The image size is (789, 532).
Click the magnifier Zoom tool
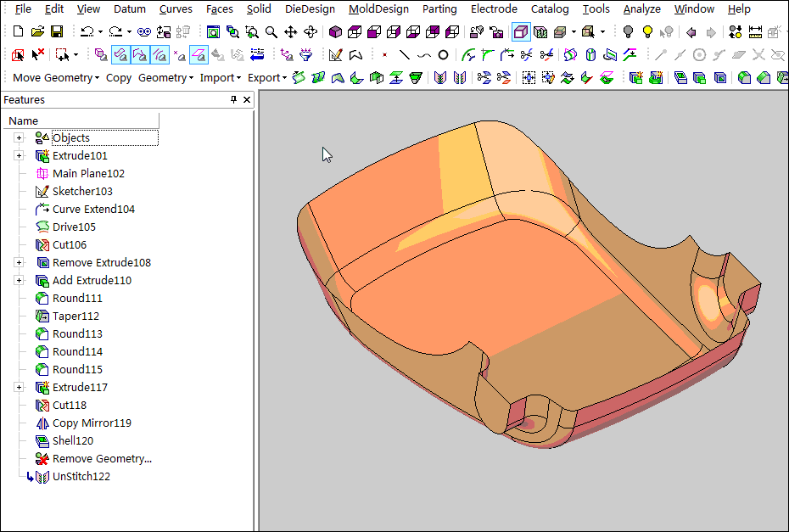tap(271, 32)
